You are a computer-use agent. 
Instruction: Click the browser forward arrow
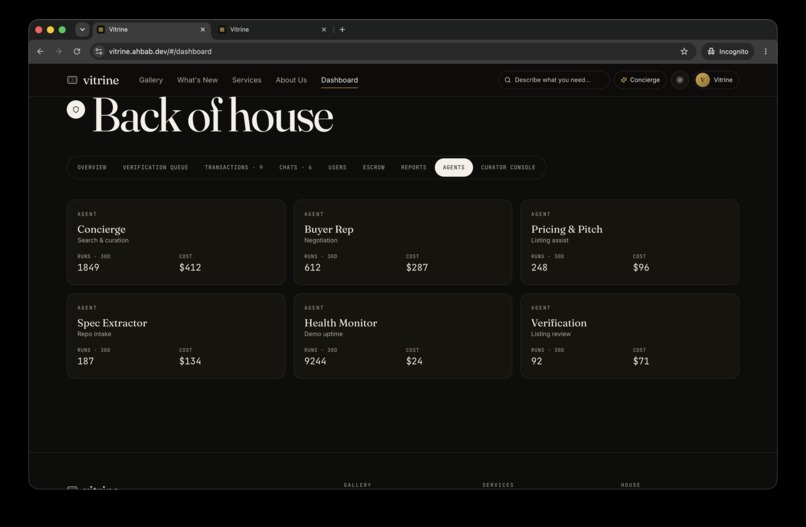(x=59, y=51)
